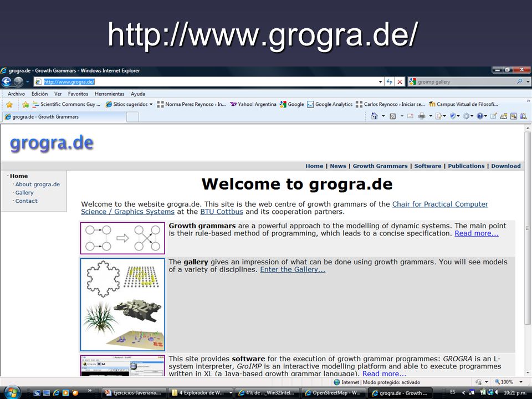Click the picture icon beside the binoculars
The height and width of the screenshot is (399, 532).
click(x=514, y=116)
